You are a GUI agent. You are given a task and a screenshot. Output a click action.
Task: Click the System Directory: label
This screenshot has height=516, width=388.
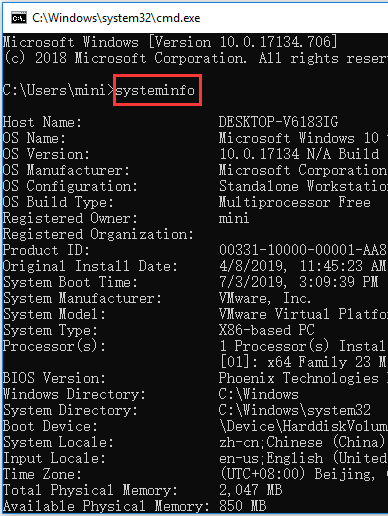pos(70,410)
